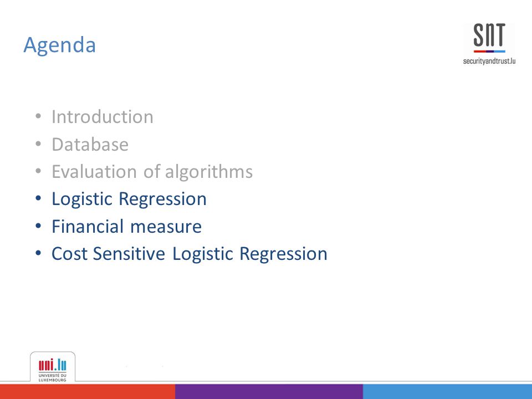Open Cost Sensitive Logistic Regression item
The height and width of the screenshot is (399, 532).
[x=190, y=254]
